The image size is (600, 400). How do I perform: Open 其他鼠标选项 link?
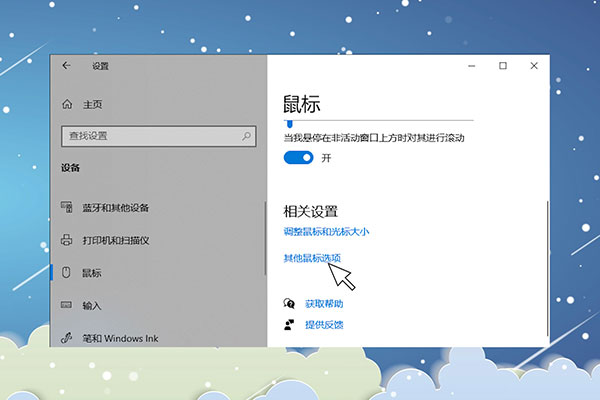[312, 258]
